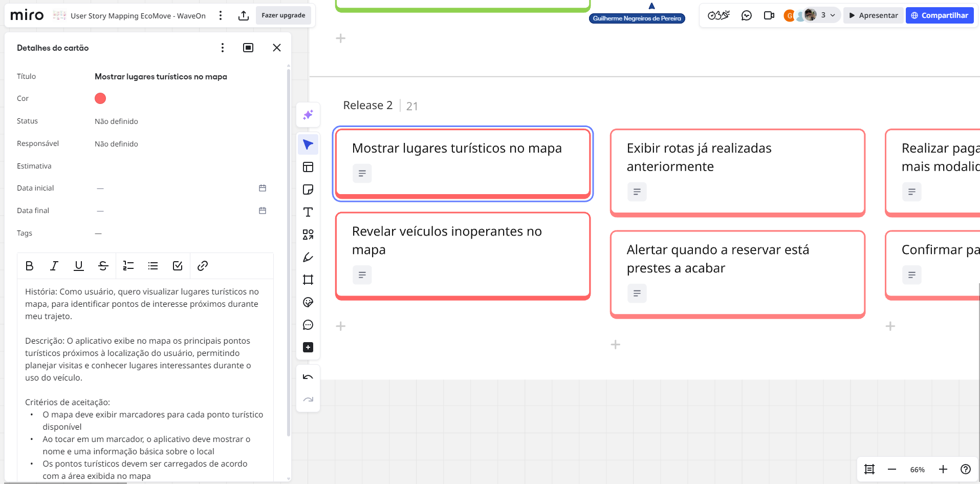Choose the Frame tool in toolbar
Viewport: 980px width, 484px height.
(x=308, y=280)
